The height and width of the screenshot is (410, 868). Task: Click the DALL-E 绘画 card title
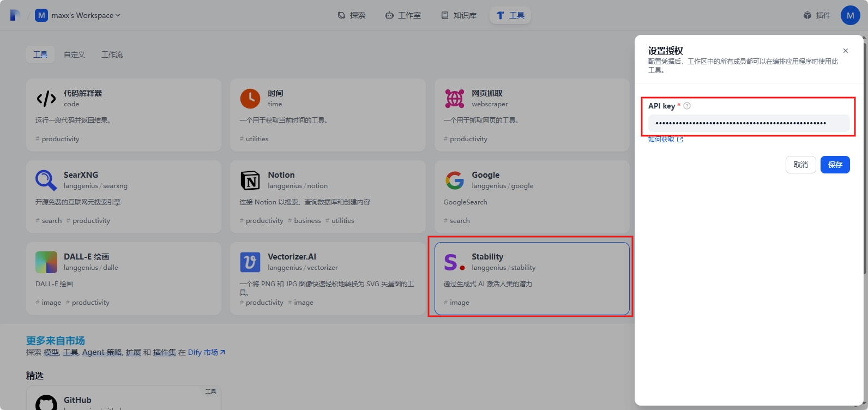pos(86,257)
